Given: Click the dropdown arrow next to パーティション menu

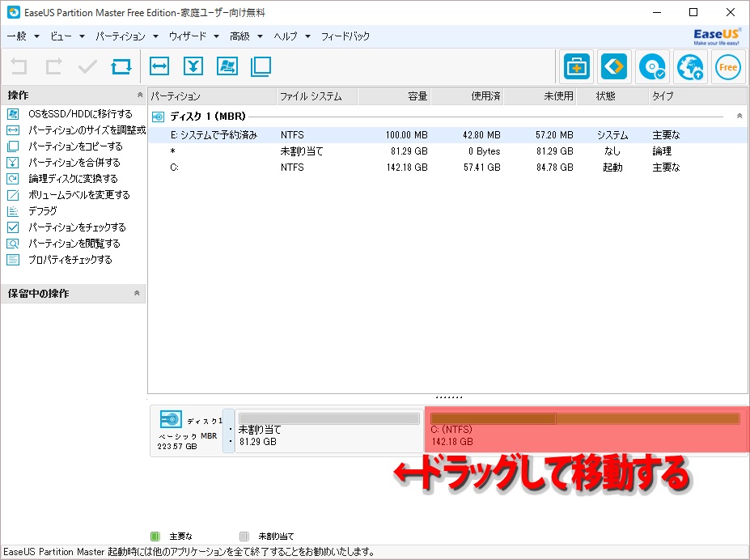Looking at the screenshot, I should click(155, 36).
